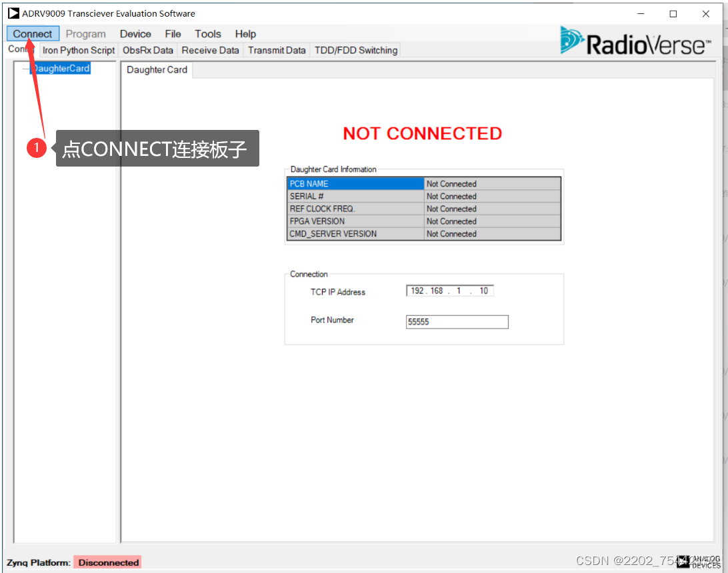Maximize the ADRV9009 window
This screenshot has width=728, height=573.
(x=673, y=13)
